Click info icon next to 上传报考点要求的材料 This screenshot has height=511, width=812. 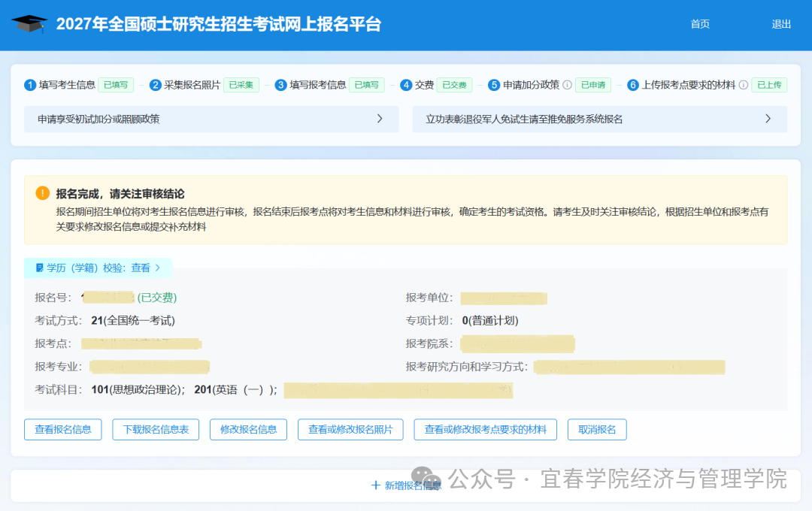coord(743,85)
